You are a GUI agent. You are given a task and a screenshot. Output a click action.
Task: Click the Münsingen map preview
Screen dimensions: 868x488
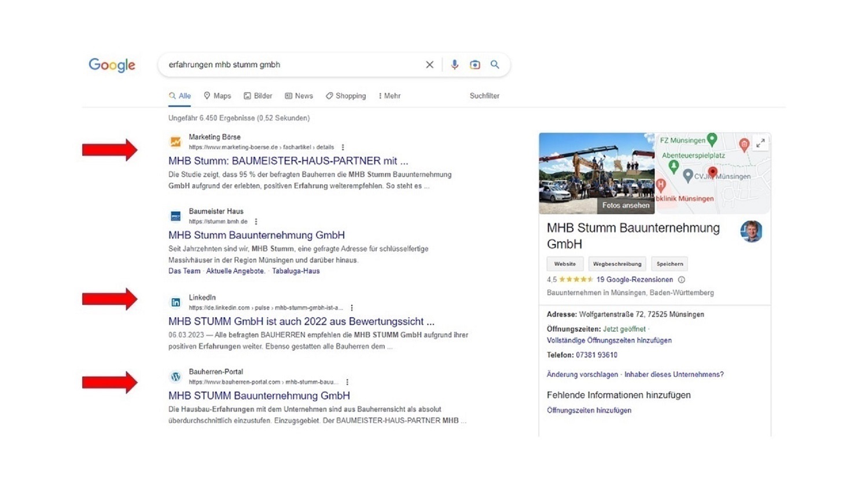713,174
